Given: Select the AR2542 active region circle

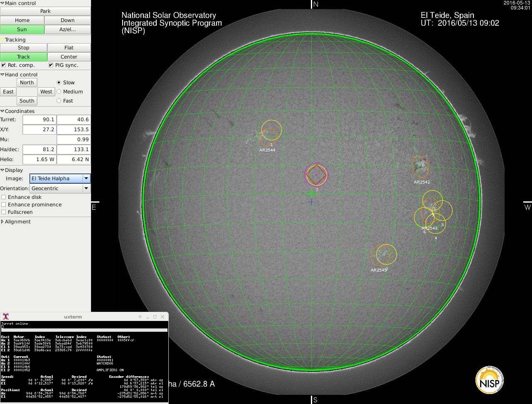Looking at the screenshot, I should coord(420,166).
